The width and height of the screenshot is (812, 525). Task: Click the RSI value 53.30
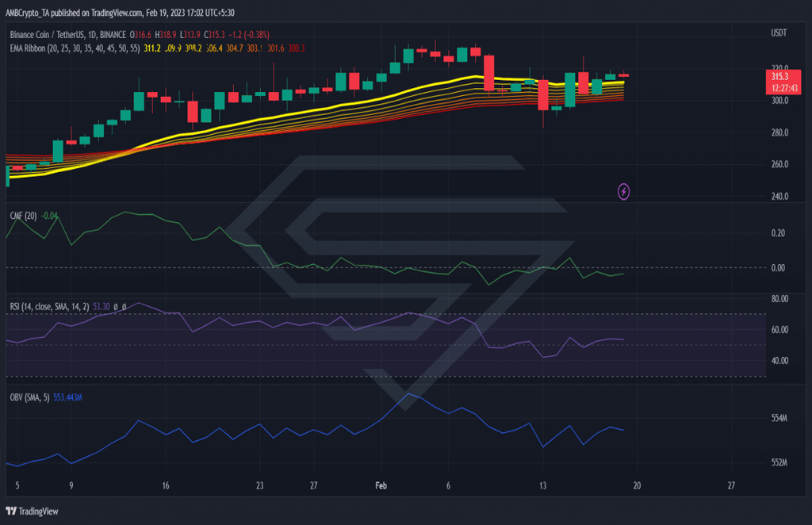coord(101,306)
